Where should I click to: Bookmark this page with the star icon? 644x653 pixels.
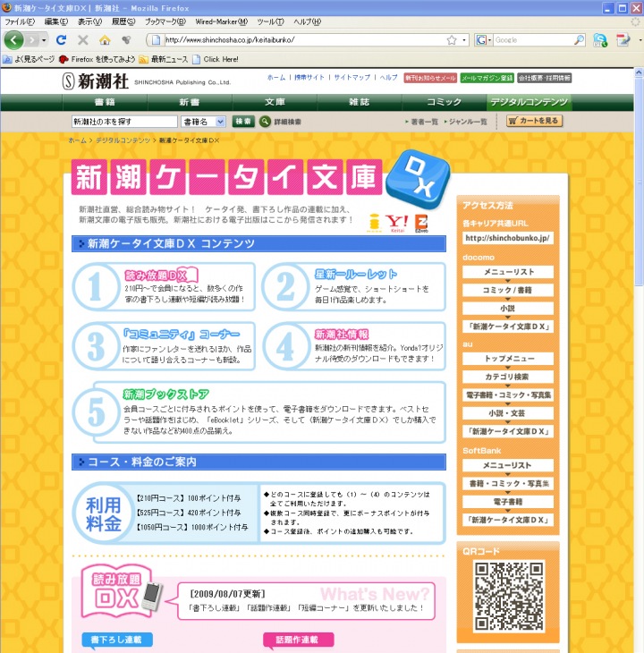452,40
